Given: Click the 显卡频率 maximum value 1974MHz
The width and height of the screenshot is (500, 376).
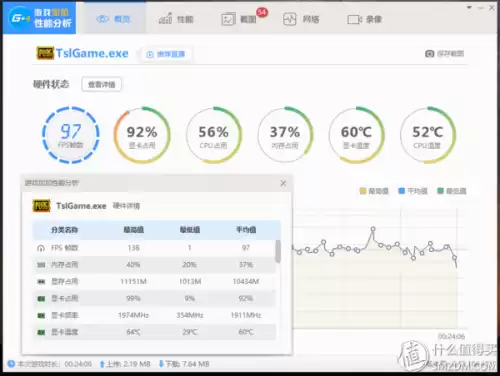Looking at the screenshot, I should tap(133, 315).
